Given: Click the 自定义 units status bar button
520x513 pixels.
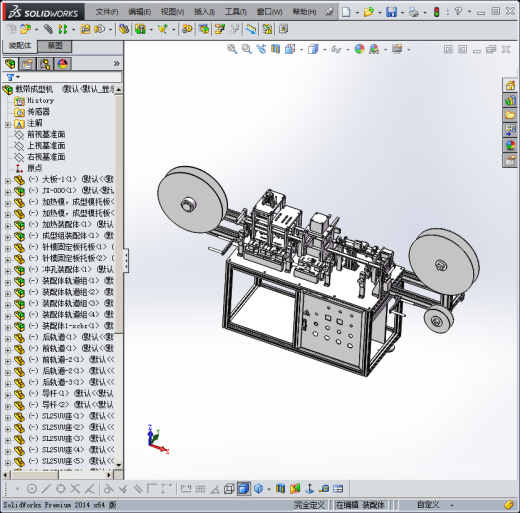Looking at the screenshot, I should pyautogui.click(x=428, y=504).
